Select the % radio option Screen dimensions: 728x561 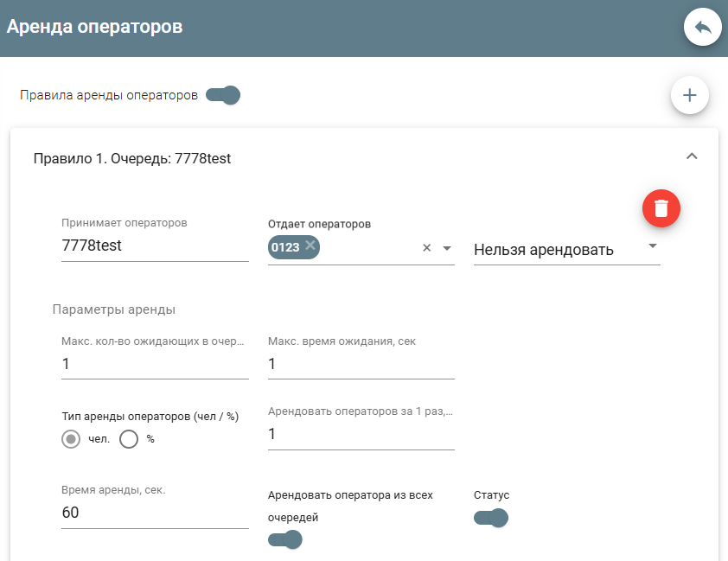pyautogui.click(x=129, y=439)
